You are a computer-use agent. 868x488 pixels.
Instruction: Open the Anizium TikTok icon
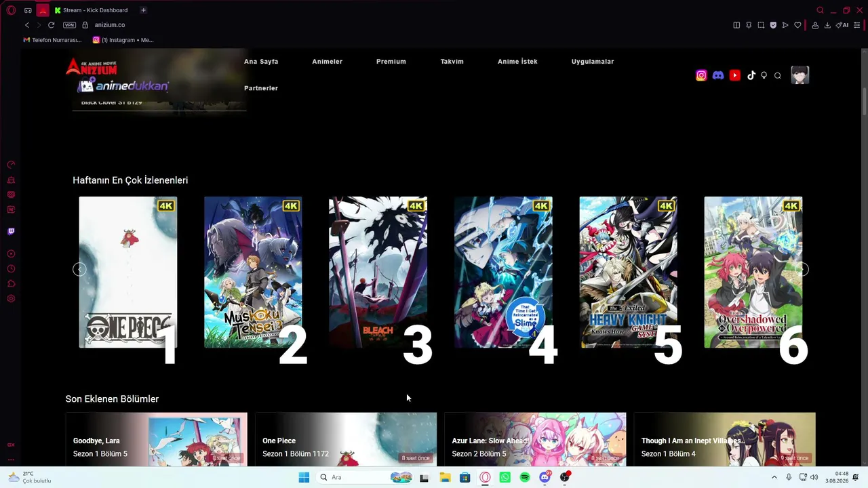pos(751,75)
